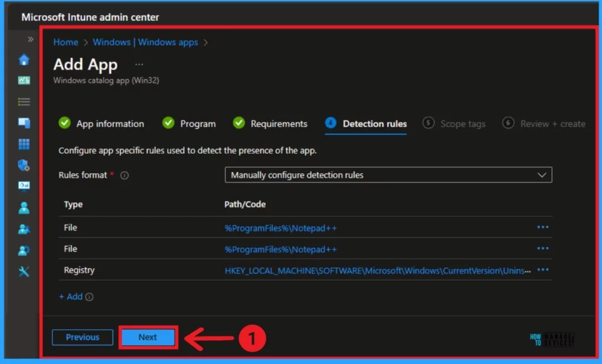
Task: Open first File rule %ProgramFiles%\Notepad++ path
Action: (x=280, y=228)
